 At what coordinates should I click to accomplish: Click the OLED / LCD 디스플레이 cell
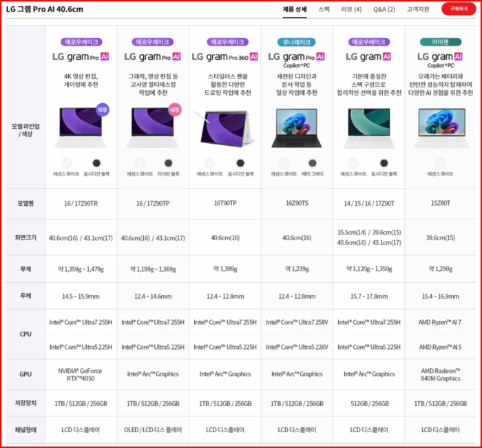[153, 429]
